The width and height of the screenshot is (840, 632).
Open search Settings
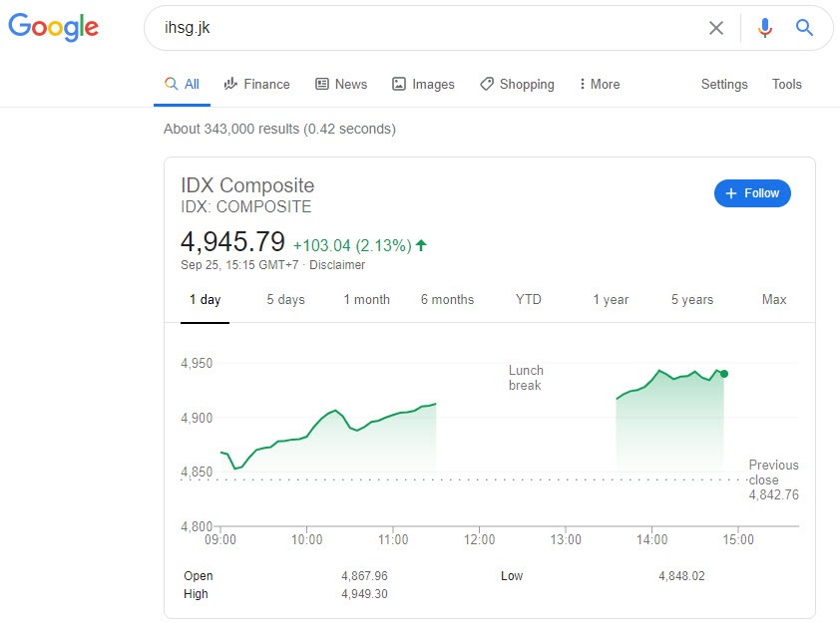coord(724,84)
